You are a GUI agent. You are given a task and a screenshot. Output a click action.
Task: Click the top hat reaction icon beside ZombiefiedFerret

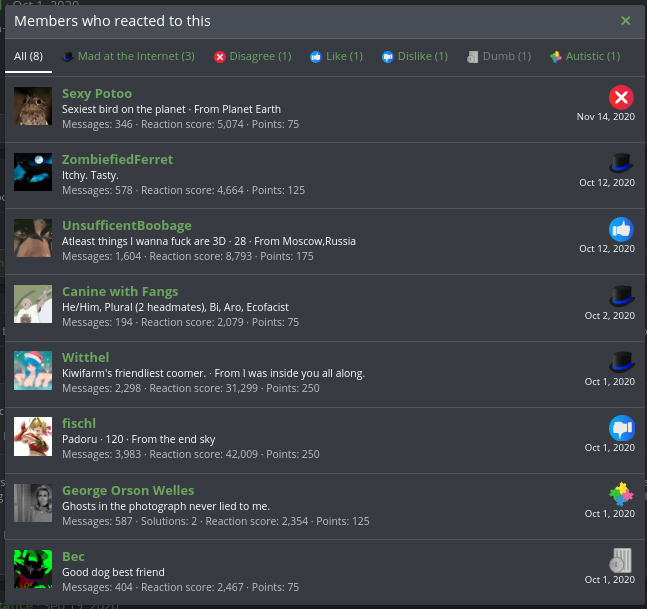point(621,163)
